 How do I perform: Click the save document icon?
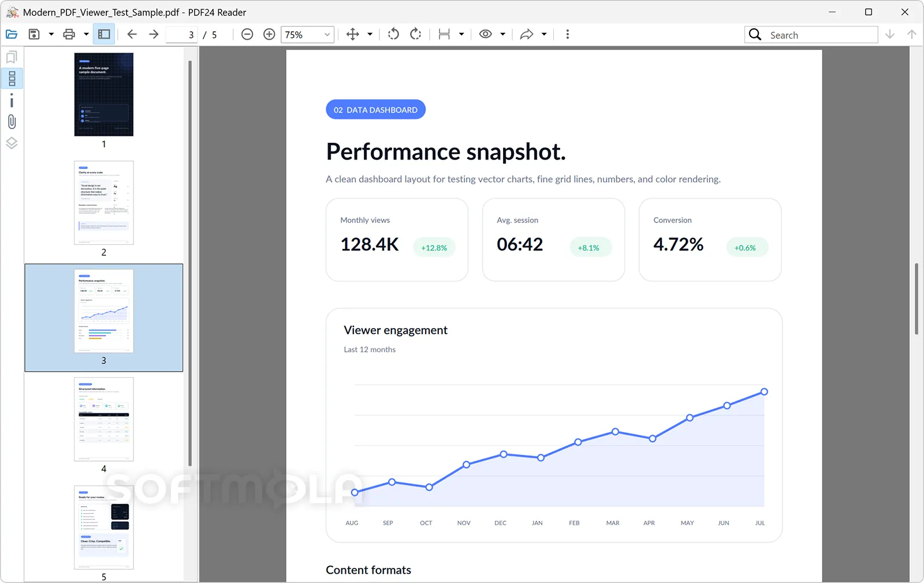34,35
